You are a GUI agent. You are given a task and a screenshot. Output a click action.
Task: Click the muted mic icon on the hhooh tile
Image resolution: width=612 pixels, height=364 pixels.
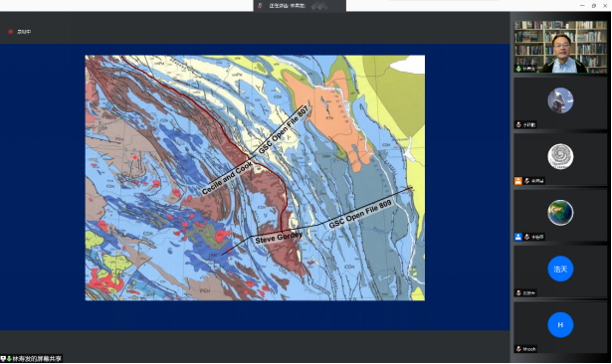tap(518, 349)
